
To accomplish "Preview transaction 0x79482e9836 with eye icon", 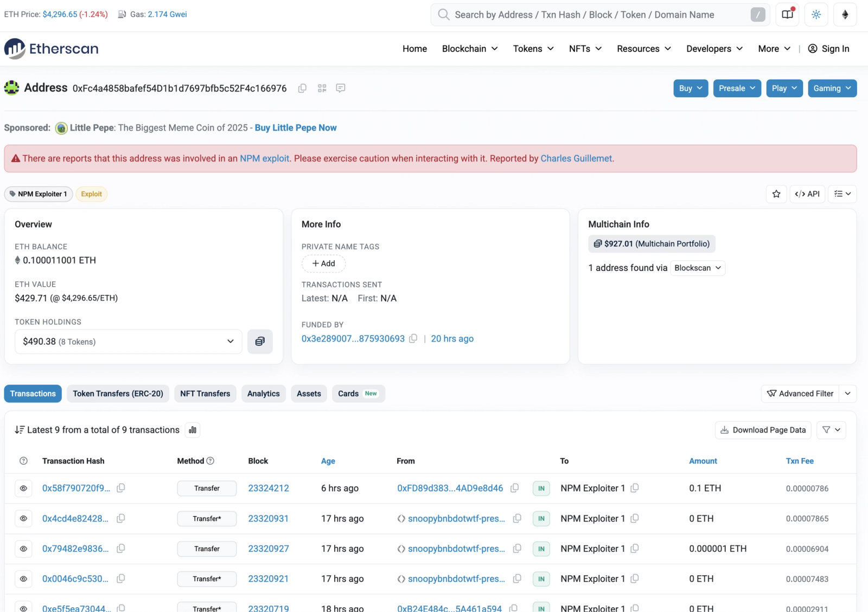I will click(x=23, y=549).
